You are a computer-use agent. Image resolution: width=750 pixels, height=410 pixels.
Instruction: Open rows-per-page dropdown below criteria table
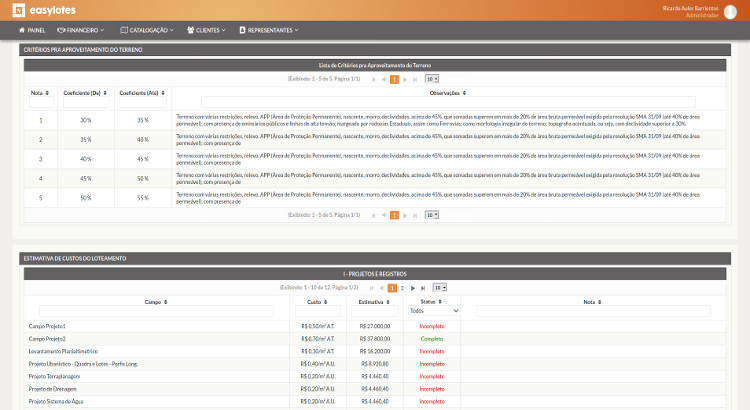pyautogui.click(x=432, y=215)
